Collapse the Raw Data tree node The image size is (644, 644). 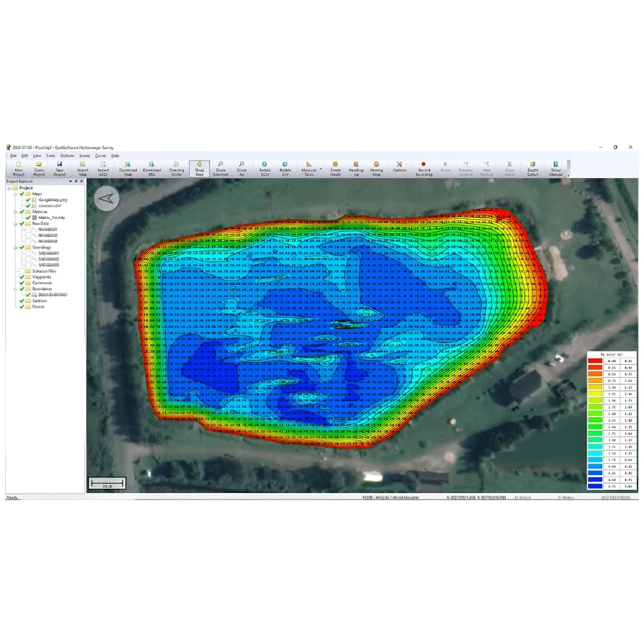pyautogui.click(x=16, y=224)
